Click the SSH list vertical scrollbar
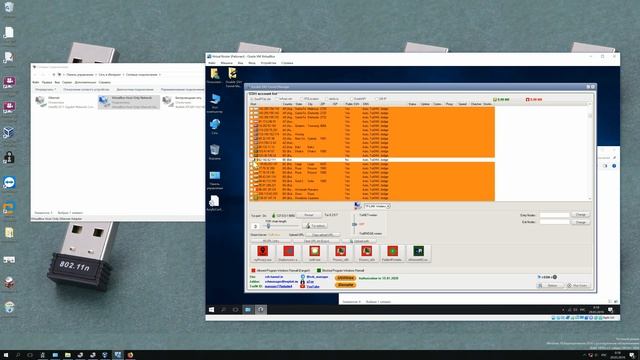Image resolution: width=640 pixels, height=360 pixels. point(590,151)
